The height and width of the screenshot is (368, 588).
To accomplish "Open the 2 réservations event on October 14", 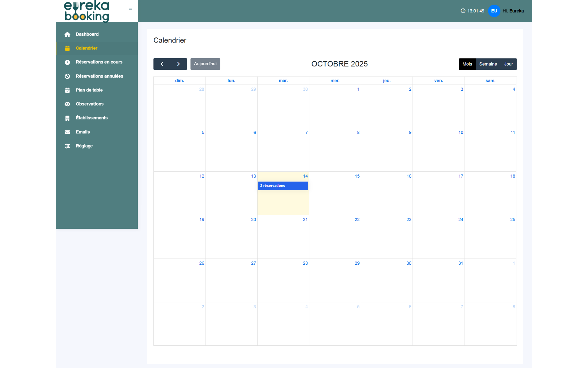I will tap(283, 186).
